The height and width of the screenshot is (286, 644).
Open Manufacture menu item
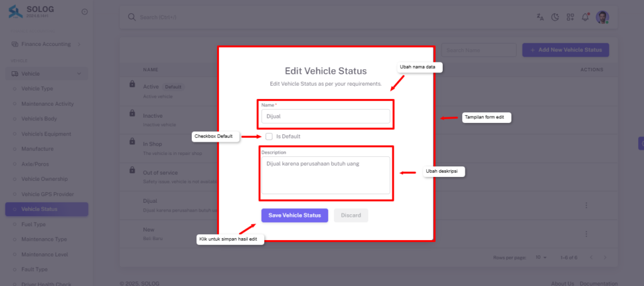pos(47,149)
